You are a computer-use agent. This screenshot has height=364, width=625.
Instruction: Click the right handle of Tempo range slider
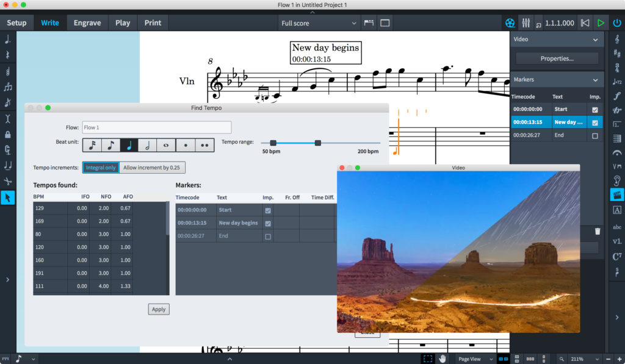pos(318,143)
